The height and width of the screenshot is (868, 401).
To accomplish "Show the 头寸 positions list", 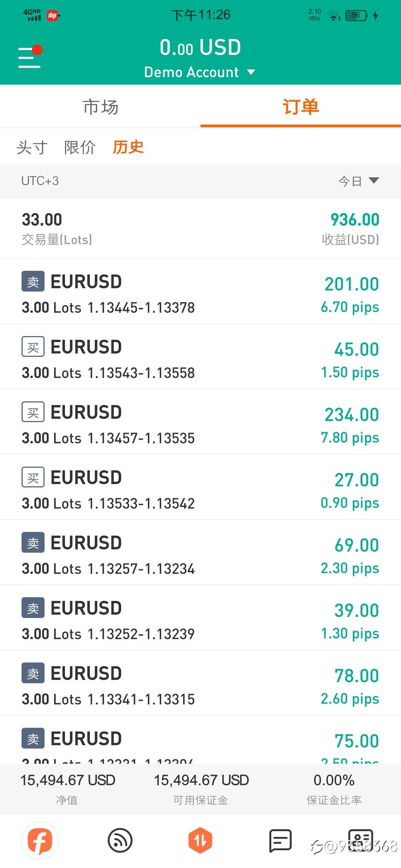I will (x=32, y=147).
